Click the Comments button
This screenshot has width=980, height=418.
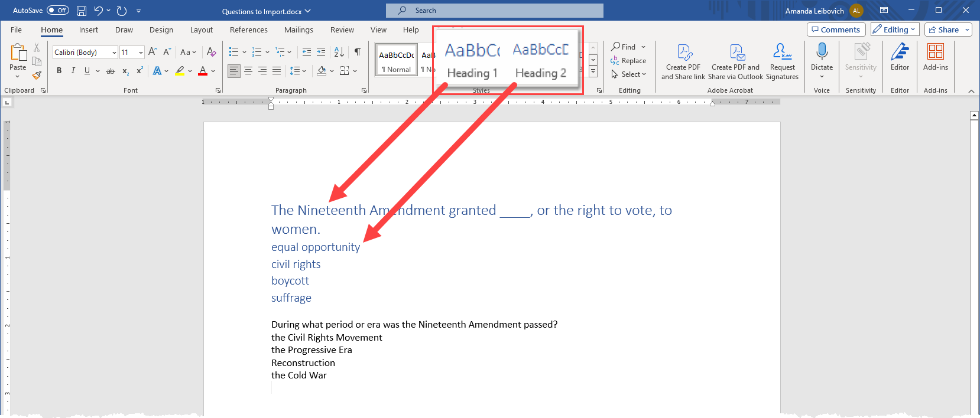click(836, 30)
